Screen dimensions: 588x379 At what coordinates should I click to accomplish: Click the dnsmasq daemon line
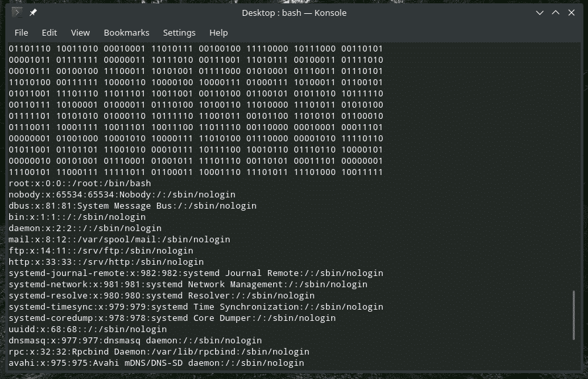point(135,340)
